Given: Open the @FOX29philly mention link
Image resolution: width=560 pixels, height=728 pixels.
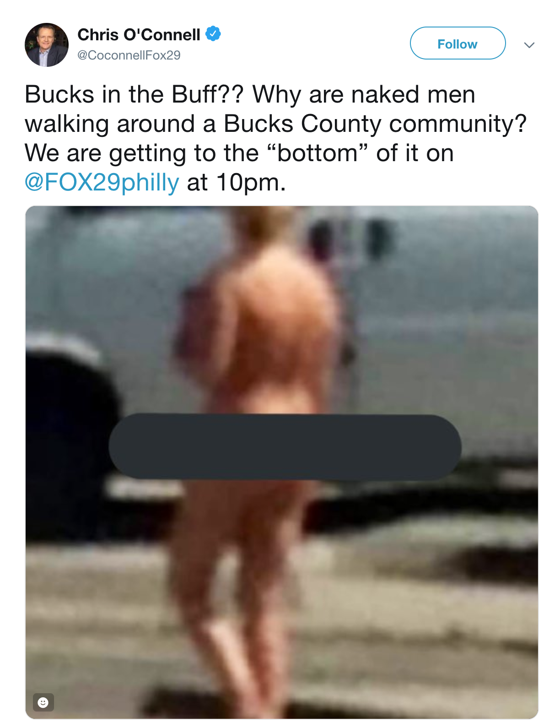Looking at the screenshot, I should (102, 182).
